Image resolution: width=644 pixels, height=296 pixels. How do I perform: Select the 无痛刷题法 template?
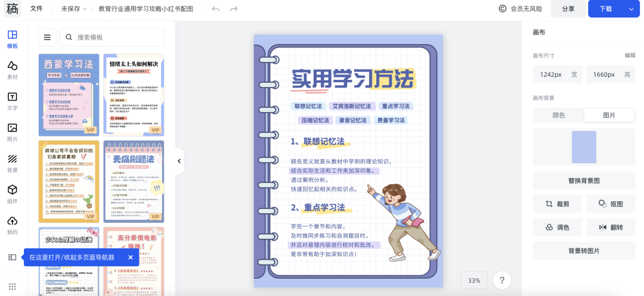(134, 182)
